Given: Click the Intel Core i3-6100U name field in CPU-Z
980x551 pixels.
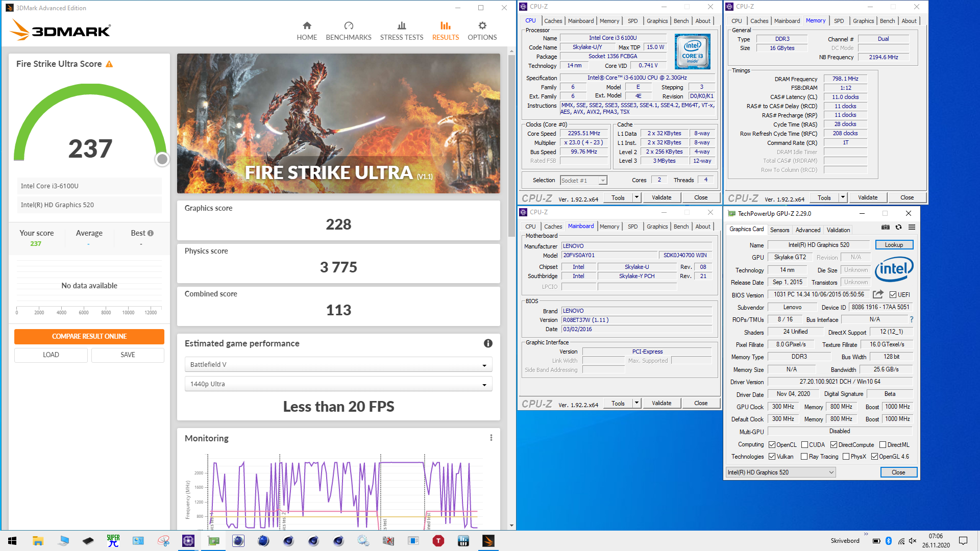Looking at the screenshot, I should click(613, 38).
